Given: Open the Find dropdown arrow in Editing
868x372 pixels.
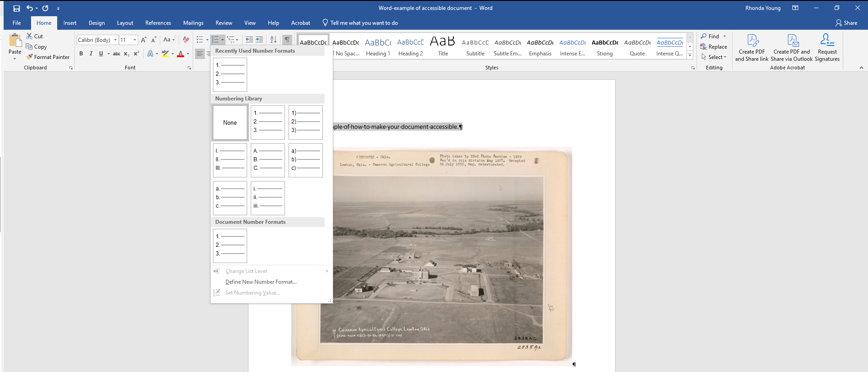Looking at the screenshot, I should [724, 36].
